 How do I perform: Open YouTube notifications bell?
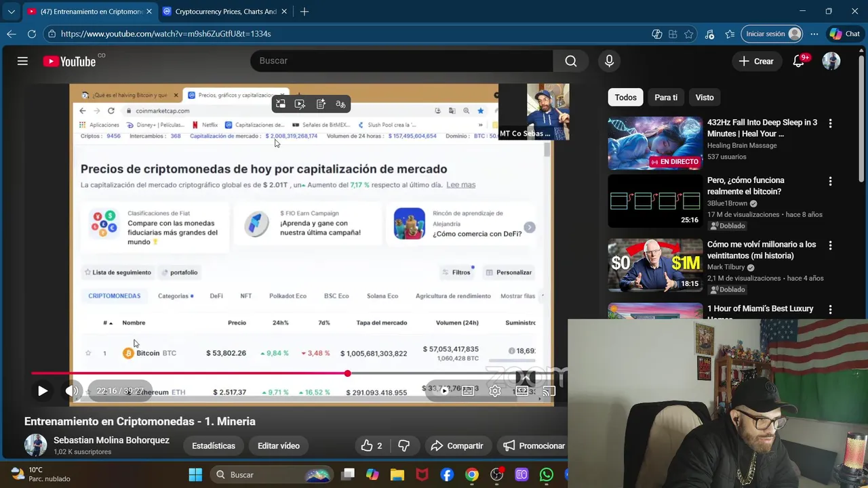tap(799, 61)
